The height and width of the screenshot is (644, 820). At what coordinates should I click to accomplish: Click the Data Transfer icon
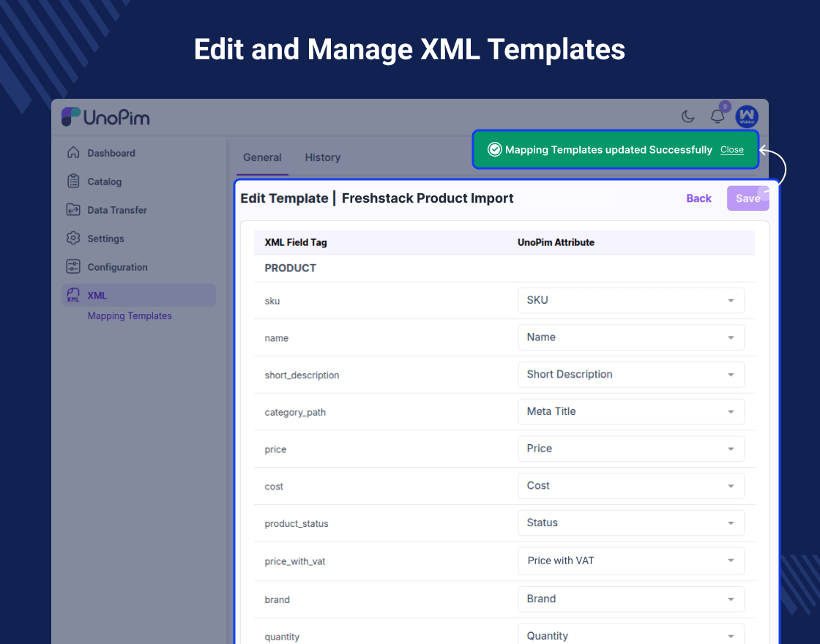point(73,209)
